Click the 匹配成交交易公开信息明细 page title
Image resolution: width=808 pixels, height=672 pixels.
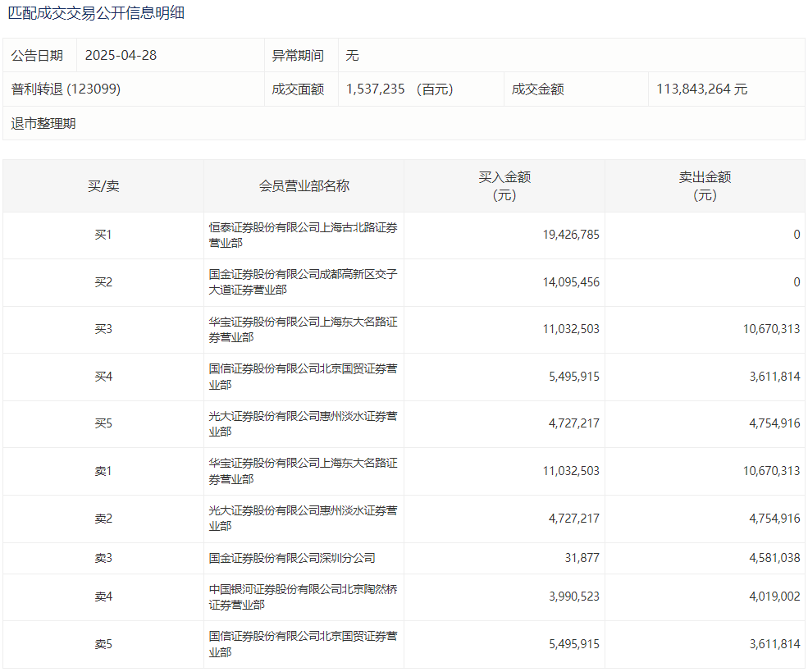click(x=96, y=14)
